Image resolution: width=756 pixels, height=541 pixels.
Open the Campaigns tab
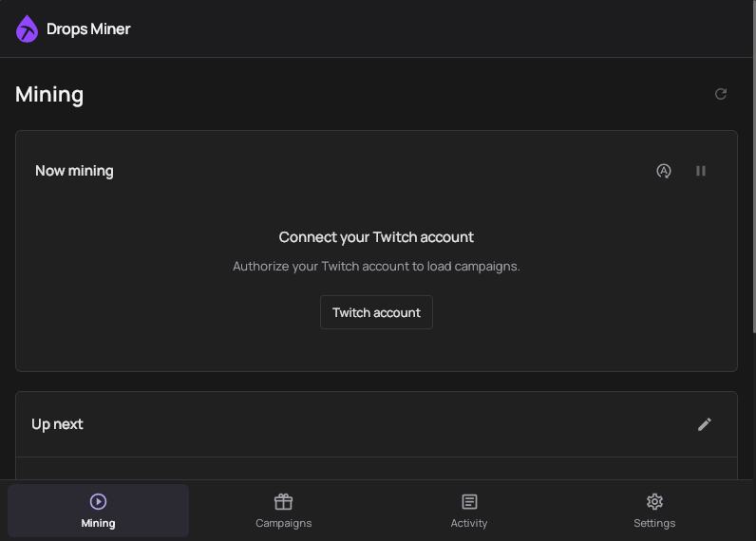click(x=283, y=511)
